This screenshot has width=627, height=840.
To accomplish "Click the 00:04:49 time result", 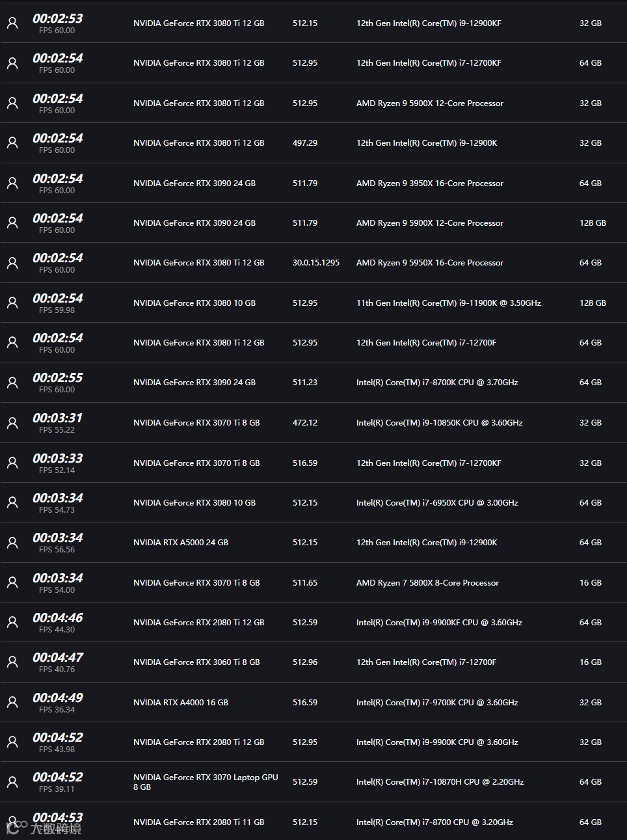I will tap(58, 698).
